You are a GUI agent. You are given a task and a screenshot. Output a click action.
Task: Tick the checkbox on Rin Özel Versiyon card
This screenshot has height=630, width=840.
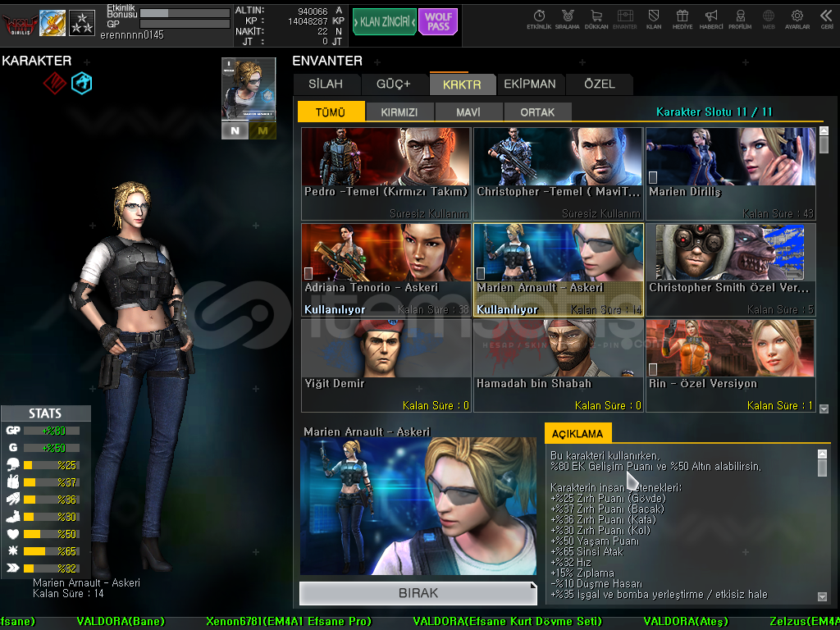[653, 369]
